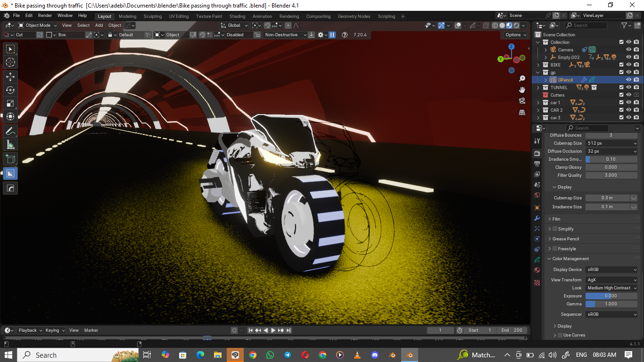The height and width of the screenshot is (362, 644).
Task: Hide the TUNNEL collection eye icon
Action: pyautogui.click(x=628, y=87)
